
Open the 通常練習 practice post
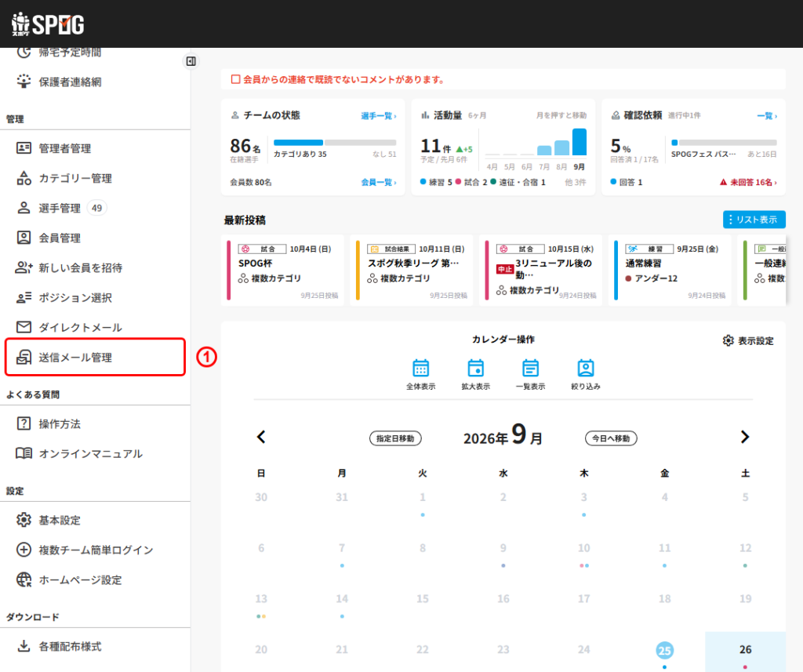point(670,271)
